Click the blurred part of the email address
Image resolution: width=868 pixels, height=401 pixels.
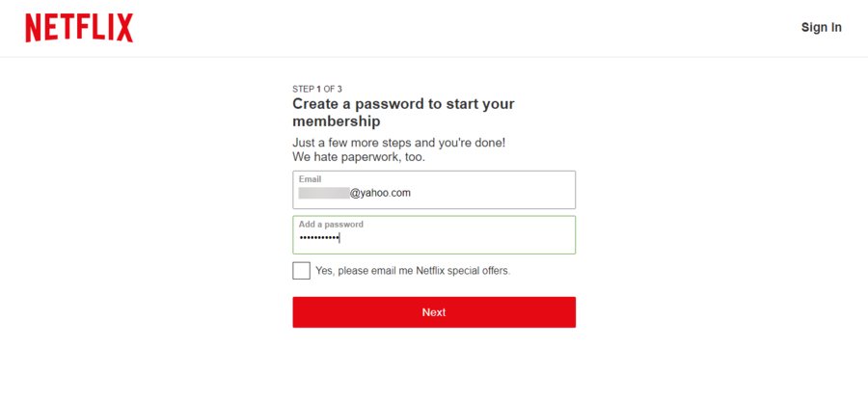click(323, 193)
